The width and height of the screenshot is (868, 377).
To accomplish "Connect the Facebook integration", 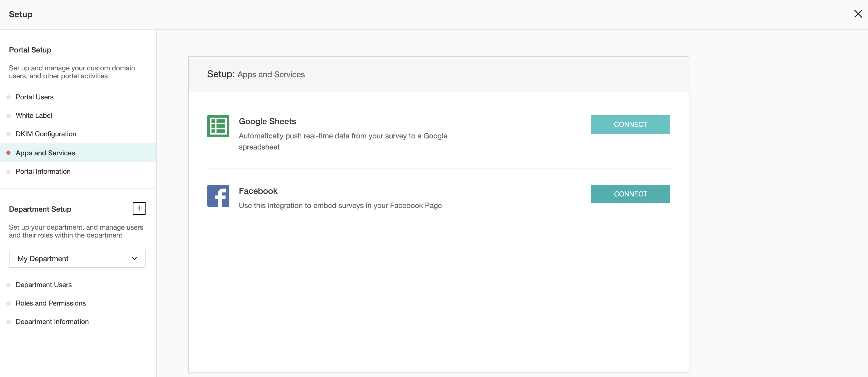I will pos(630,194).
